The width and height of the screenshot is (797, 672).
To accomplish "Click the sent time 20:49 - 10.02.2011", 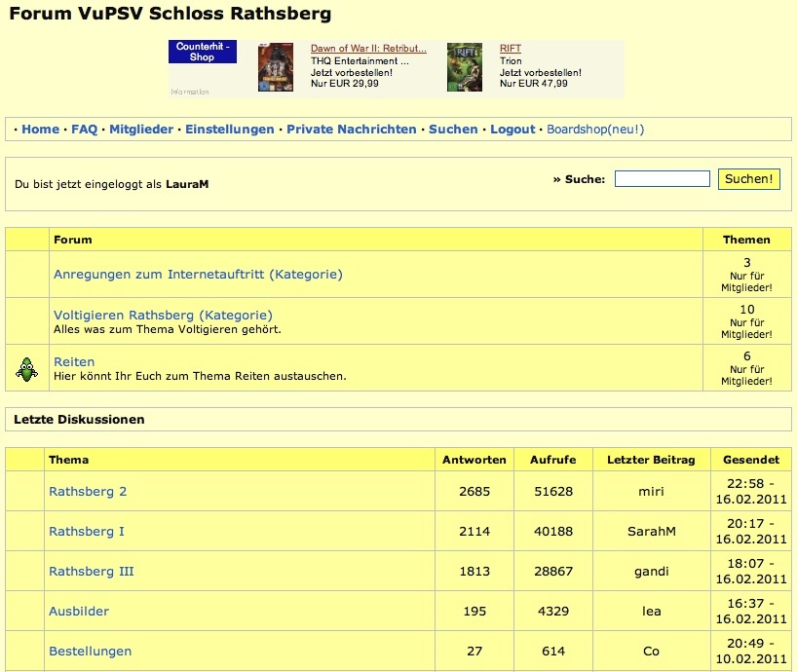I will click(751, 652).
